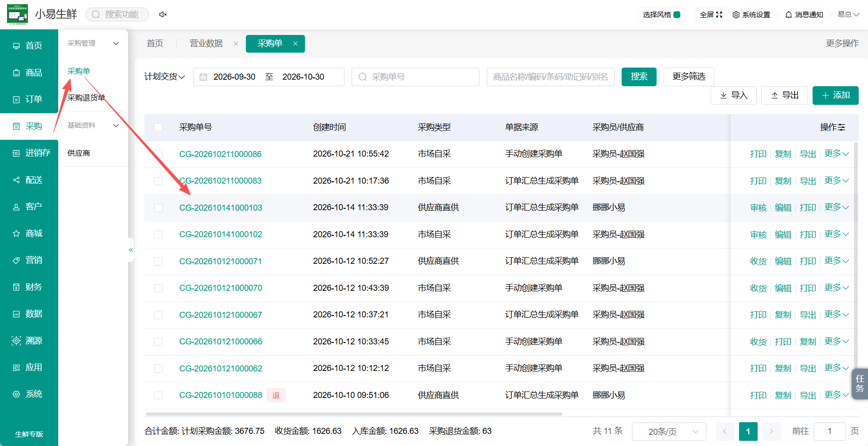Expand 更多 for order CG-202610211000086
Screen dimensions: 868x446
coord(836,154)
